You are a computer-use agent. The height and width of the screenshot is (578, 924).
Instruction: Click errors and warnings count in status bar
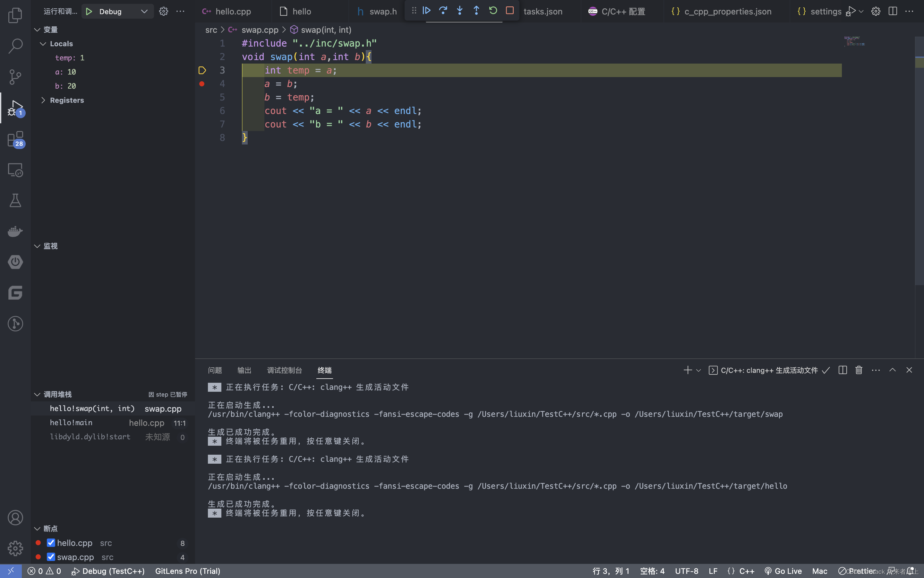[x=44, y=571]
